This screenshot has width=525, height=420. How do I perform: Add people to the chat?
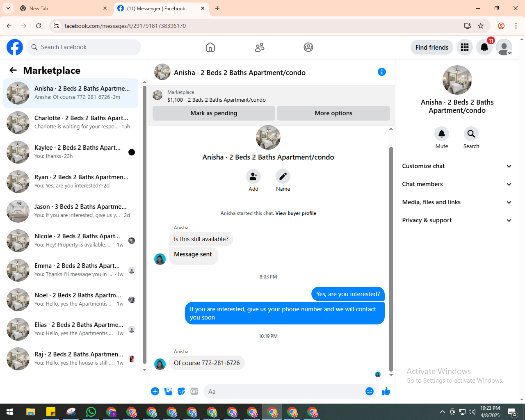(253, 176)
